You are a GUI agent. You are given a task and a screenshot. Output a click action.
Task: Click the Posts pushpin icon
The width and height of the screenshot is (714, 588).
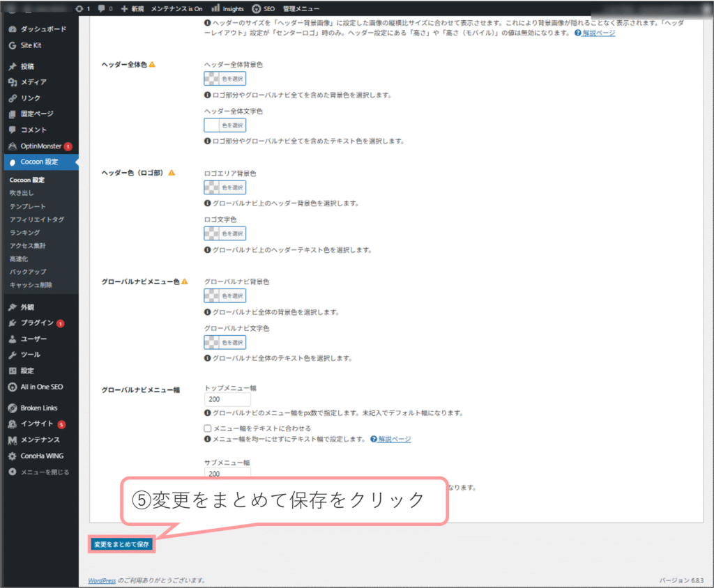[x=12, y=67]
